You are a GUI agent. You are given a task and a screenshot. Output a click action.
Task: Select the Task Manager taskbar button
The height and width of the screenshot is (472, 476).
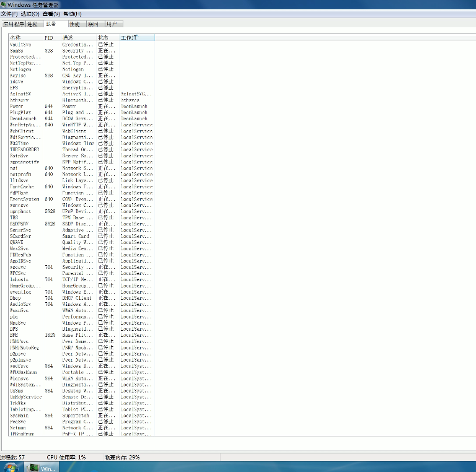pos(42,468)
